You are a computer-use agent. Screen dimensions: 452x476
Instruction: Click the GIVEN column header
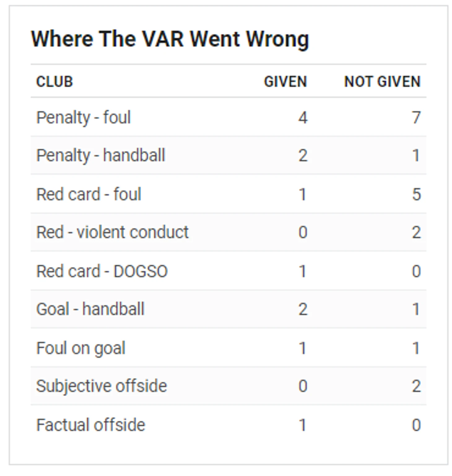click(285, 82)
